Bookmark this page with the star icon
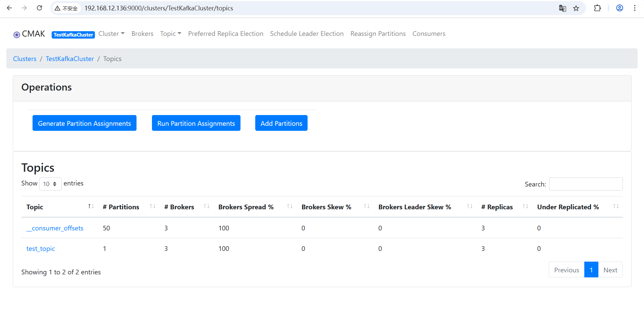The height and width of the screenshot is (323, 644). pos(576,8)
